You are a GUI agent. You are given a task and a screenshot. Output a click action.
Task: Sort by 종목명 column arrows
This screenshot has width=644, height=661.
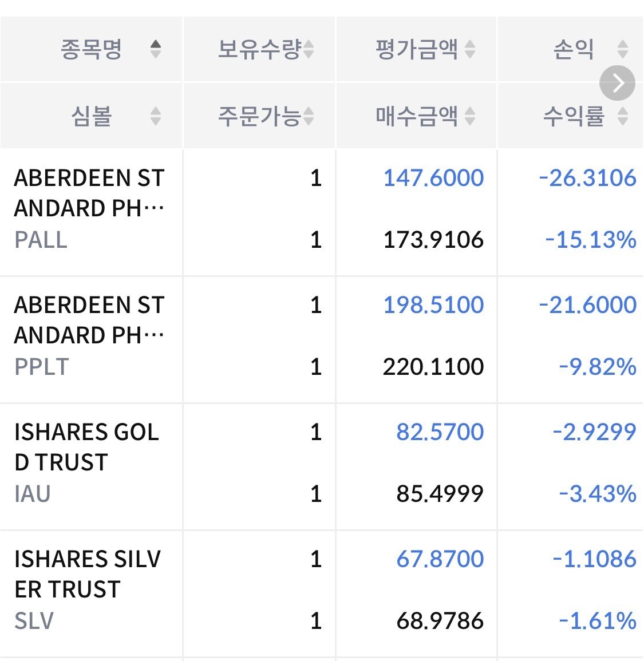click(x=156, y=49)
